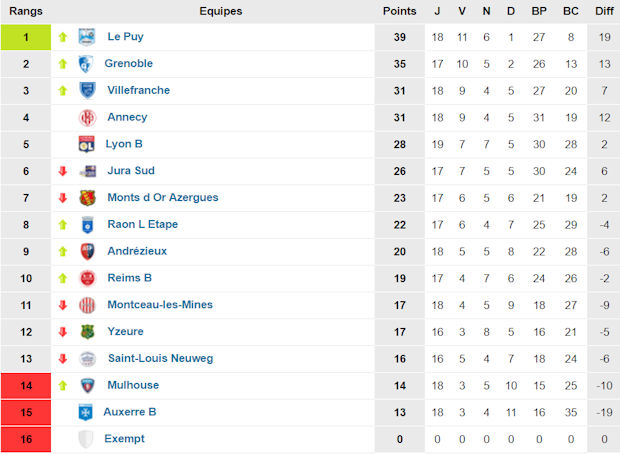Click the Auxerre B club logo

[x=85, y=412]
